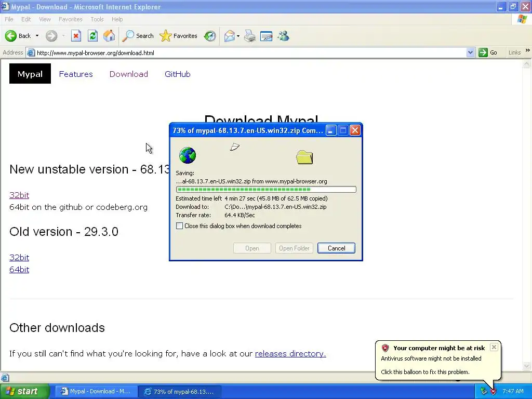
Task: Click the Mail envelope icon
Action: tap(230, 36)
